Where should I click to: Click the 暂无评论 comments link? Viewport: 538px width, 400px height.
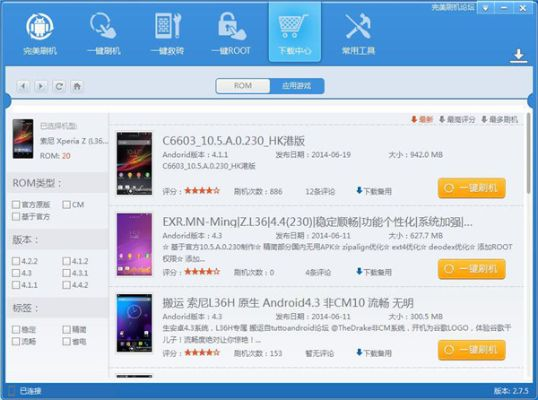click(319, 353)
